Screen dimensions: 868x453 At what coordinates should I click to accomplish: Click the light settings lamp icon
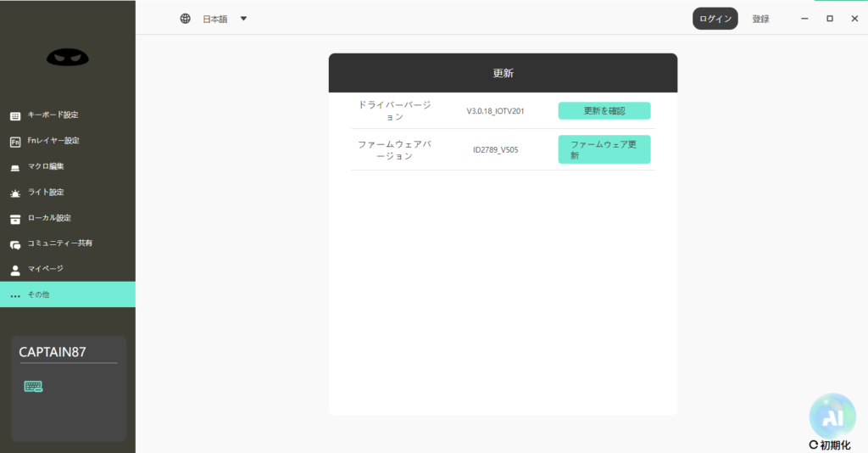pos(15,193)
